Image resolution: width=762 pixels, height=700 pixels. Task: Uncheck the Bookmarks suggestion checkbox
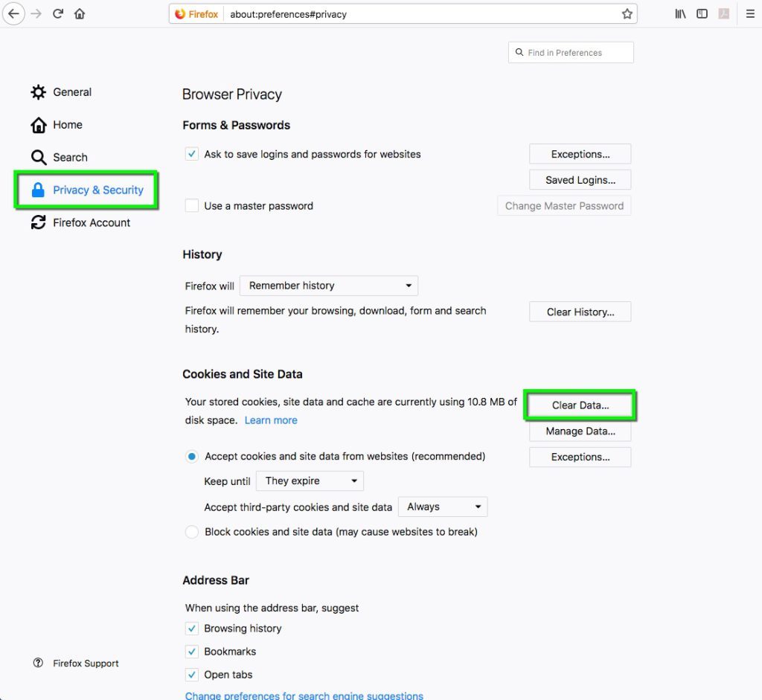(192, 652)
